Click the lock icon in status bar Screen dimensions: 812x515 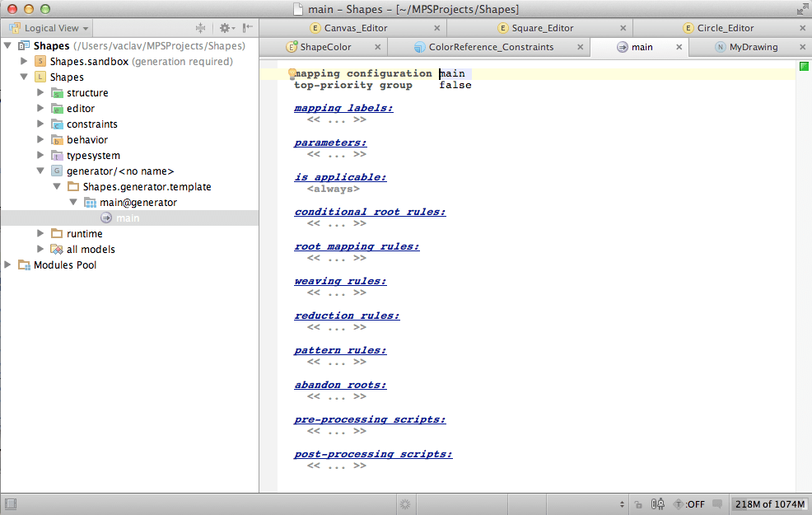638,504
